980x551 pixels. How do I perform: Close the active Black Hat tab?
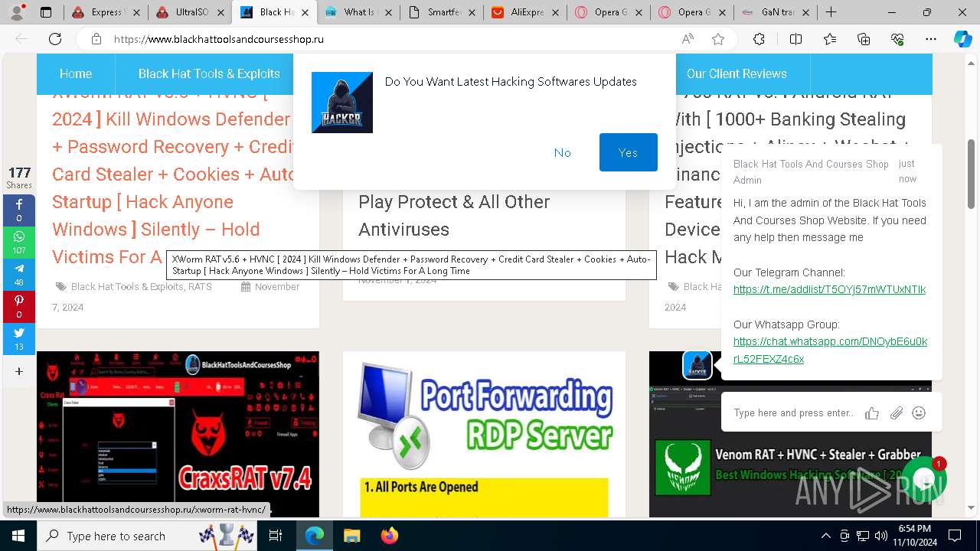point(305,12)
